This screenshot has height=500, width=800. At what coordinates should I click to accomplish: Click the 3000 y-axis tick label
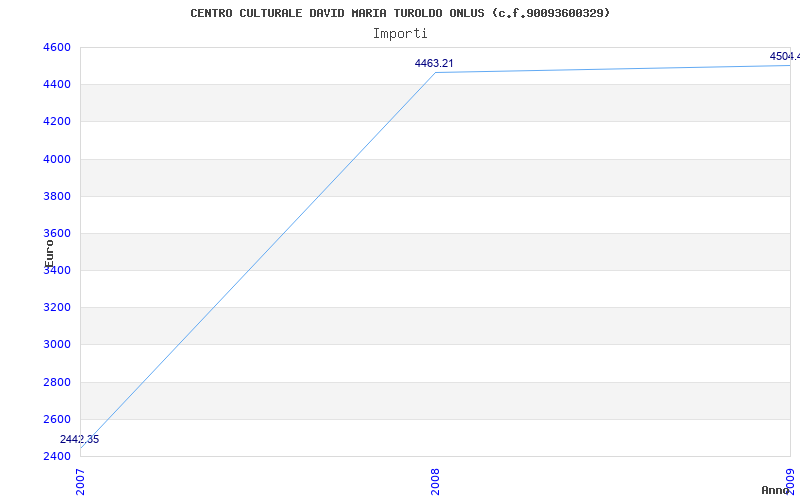pyautogui.click(x=57, y=345)
